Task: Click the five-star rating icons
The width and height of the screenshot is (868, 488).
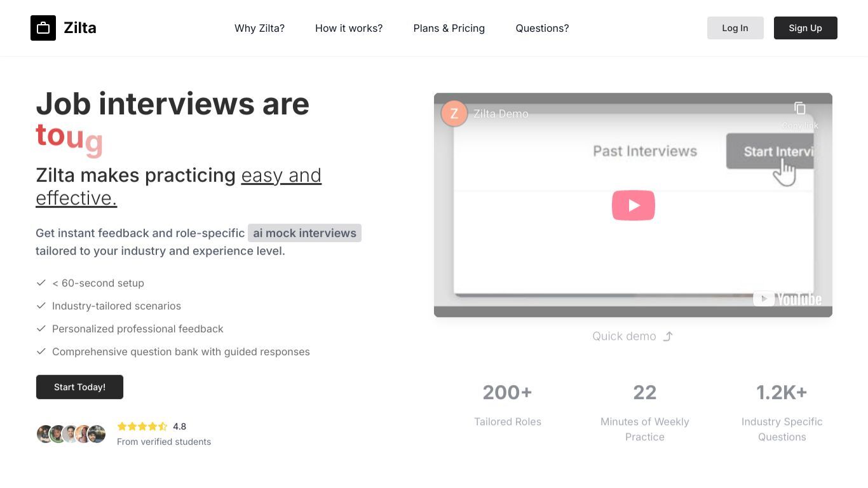Action: point(142,426)
